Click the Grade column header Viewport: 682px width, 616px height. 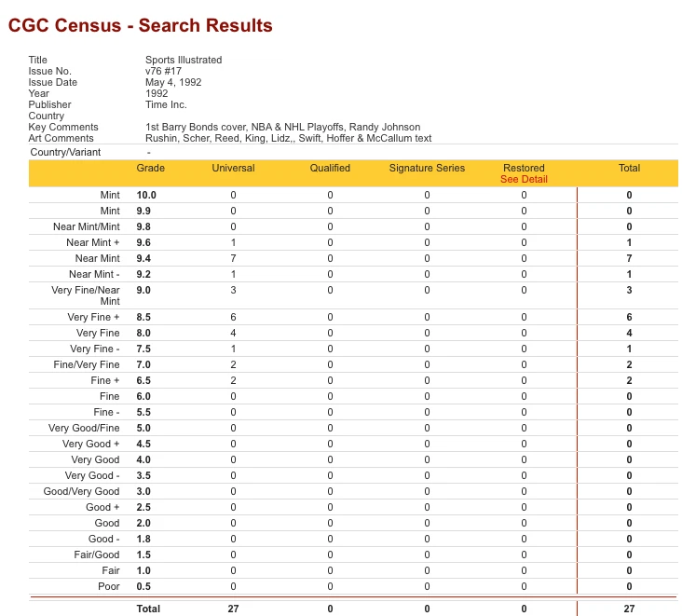[x=150, y=168]
